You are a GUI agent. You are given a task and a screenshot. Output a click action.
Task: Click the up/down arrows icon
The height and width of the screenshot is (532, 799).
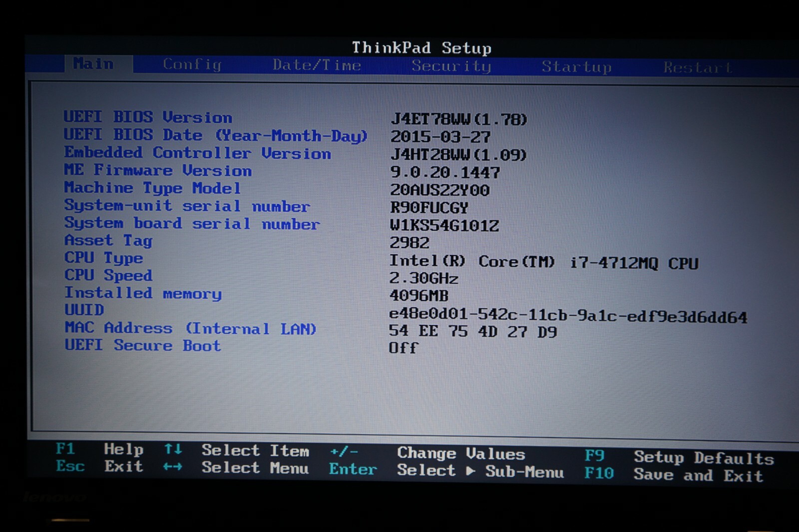(173, 450)
